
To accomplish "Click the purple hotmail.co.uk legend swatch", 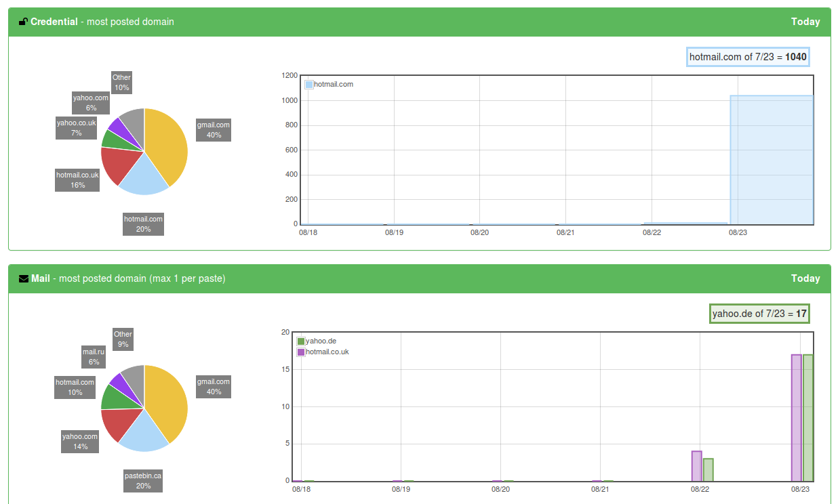I will click(x=301, y=352).
